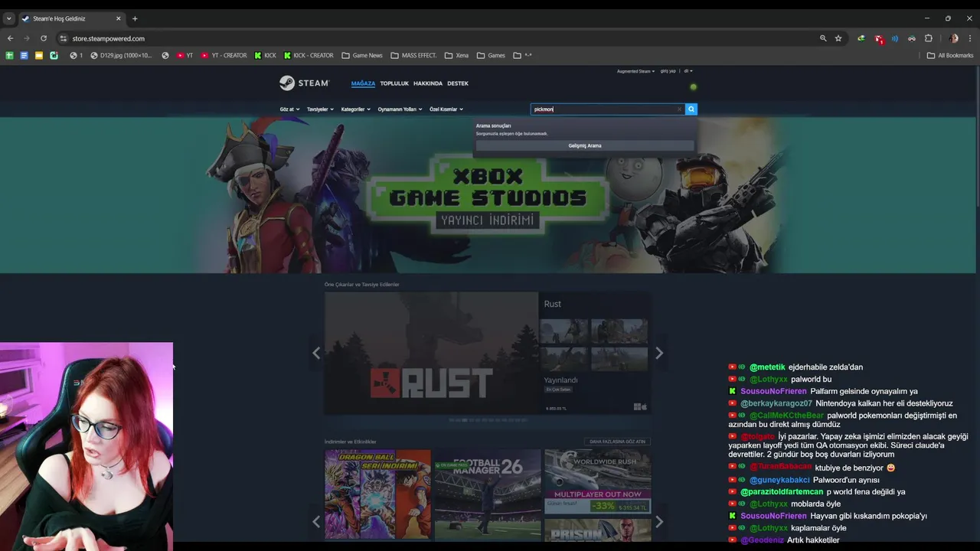Image resolution: width=980 pixels, height=551 pixels.
Task: Open the browser zoom magnifier icon
Action: pyautogui.click(x=823, y=38)
